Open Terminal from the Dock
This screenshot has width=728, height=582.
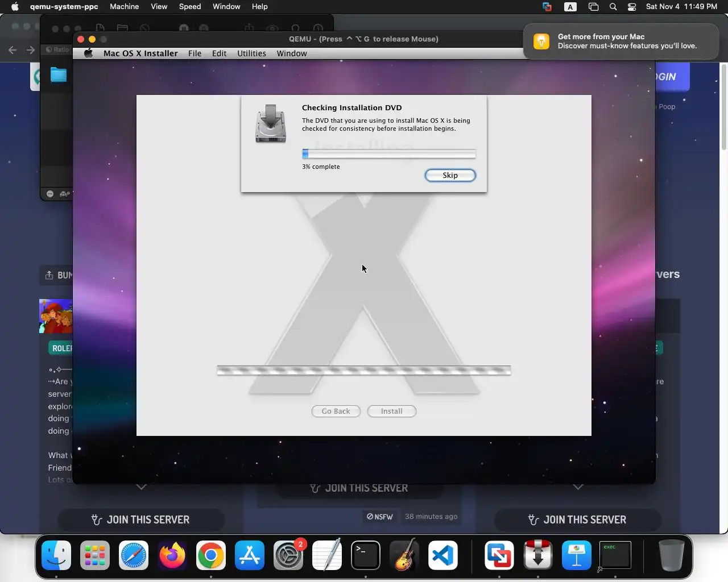point(366,555)
